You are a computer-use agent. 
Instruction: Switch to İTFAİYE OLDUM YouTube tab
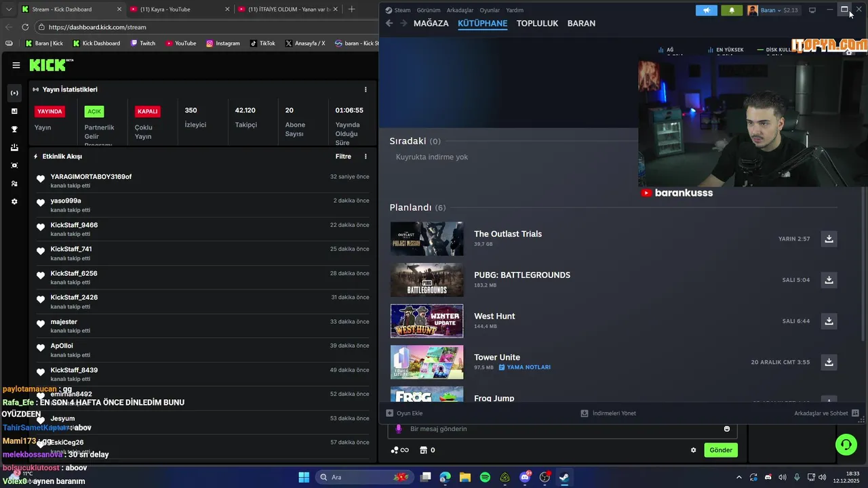[x=287, y=9]
